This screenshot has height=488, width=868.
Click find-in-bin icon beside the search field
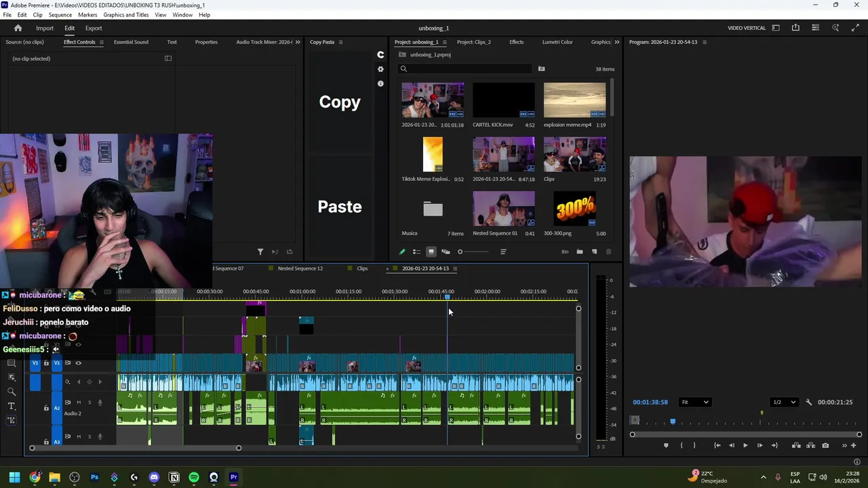(x=541, y=68)
